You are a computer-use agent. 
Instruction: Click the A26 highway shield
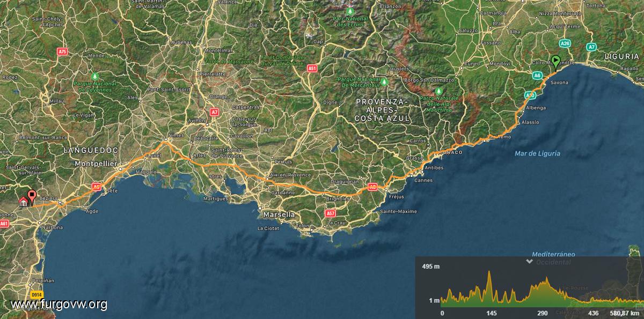tap(564, 43)
